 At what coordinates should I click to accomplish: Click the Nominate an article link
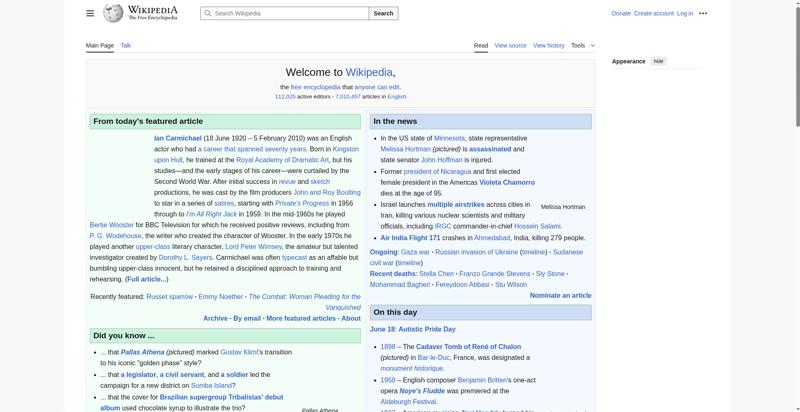tap(560, 296)
